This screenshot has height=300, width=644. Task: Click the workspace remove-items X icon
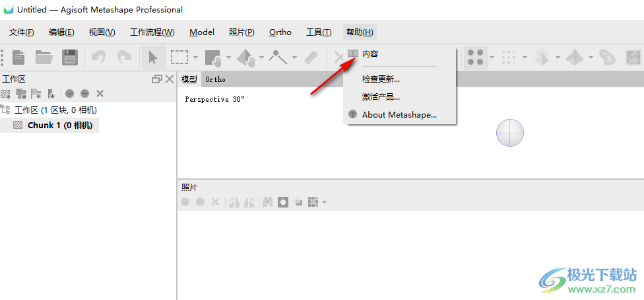point(100,94)
